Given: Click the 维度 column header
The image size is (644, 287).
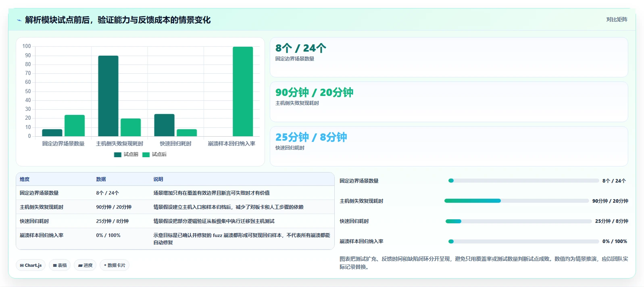Looking at the screenshot, I should coord(25,179).
